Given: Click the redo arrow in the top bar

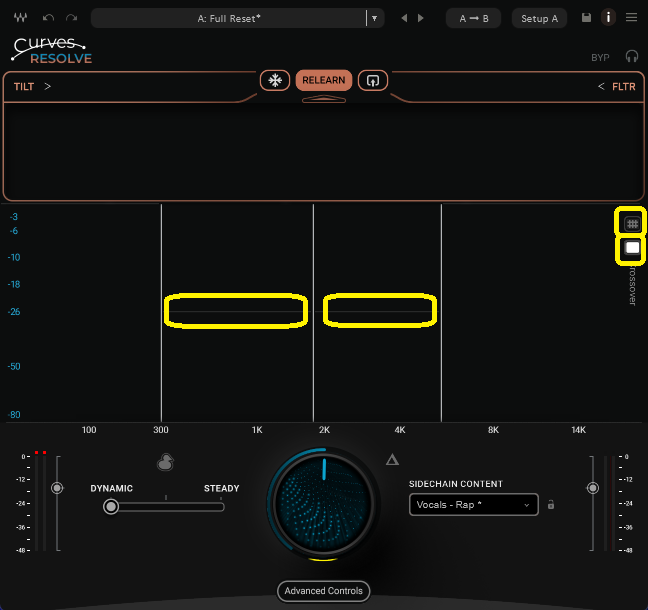Looking at the screenshot, I should tap(70, 18).
